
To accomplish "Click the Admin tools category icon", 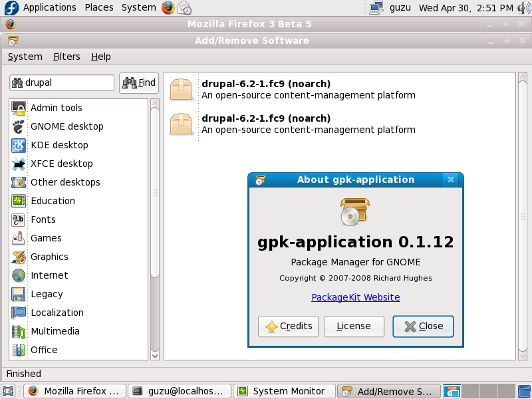I will [19, 108].
